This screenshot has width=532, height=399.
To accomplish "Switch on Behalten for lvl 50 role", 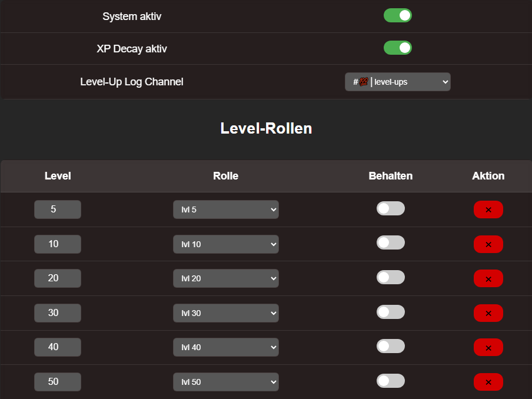I will click(390, 381).
